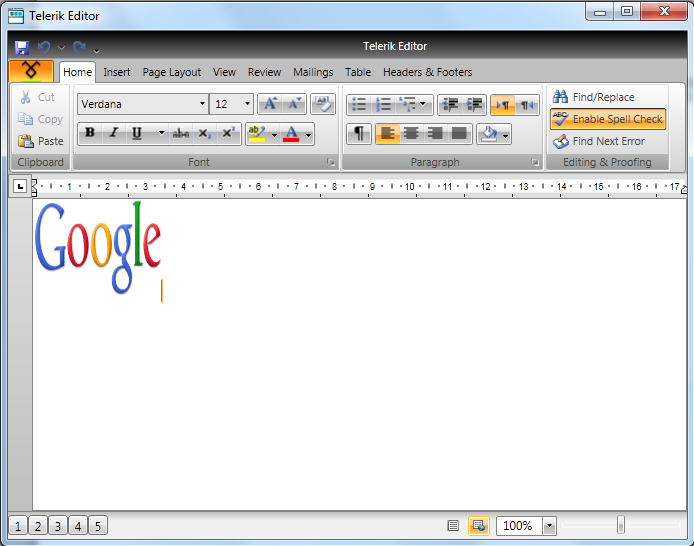Click the ruler tab stop selector

(20, 187)
